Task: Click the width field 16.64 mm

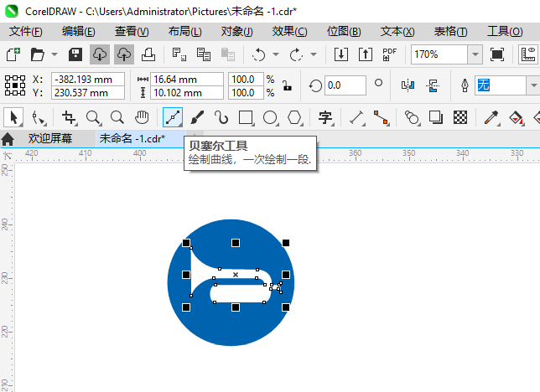Action: coord(187,80)
